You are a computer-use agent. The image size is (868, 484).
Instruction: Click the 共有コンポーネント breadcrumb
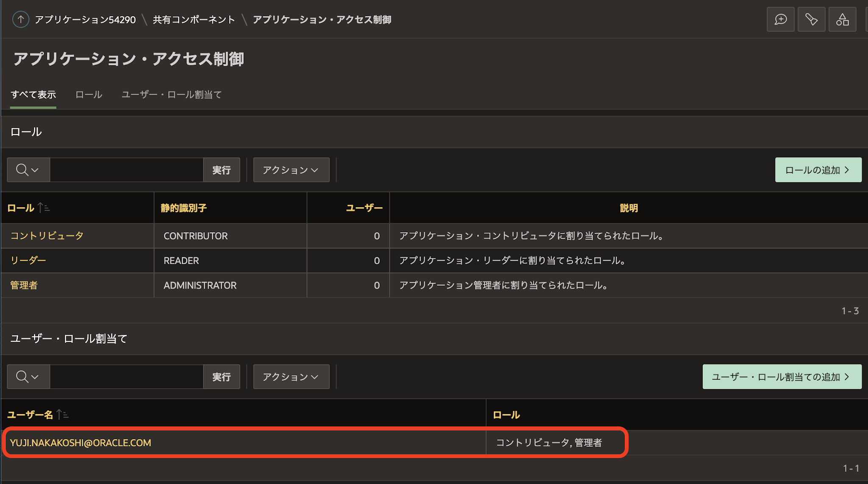coord(194,19)
